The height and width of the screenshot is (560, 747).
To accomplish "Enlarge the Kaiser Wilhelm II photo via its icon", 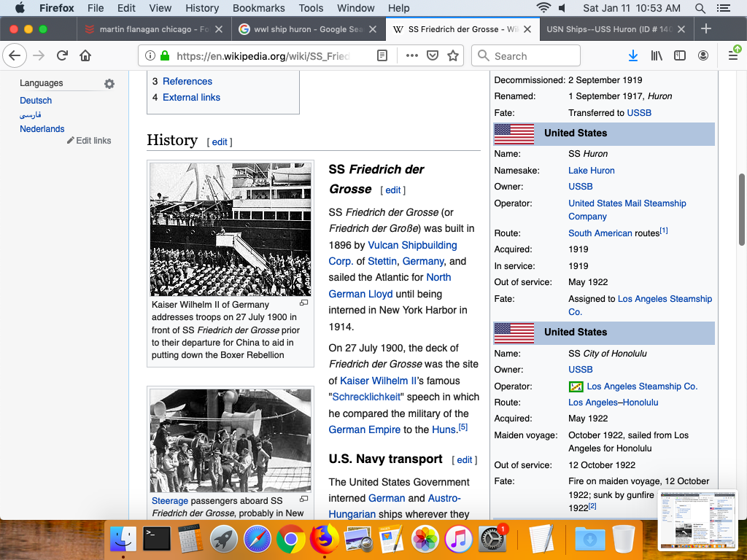I will 304,303.
